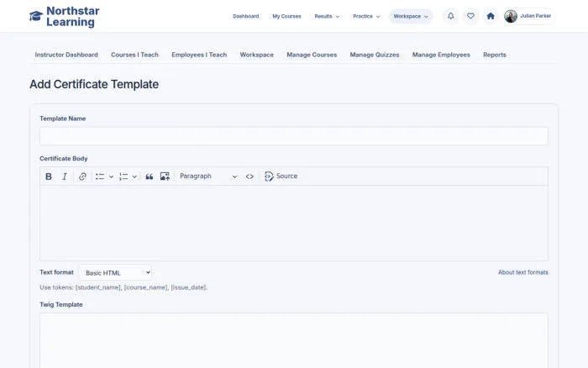The height and width of the screenshot is (368, 588).
Task: Insert a link with the chain icon
Action: (82, 176)
